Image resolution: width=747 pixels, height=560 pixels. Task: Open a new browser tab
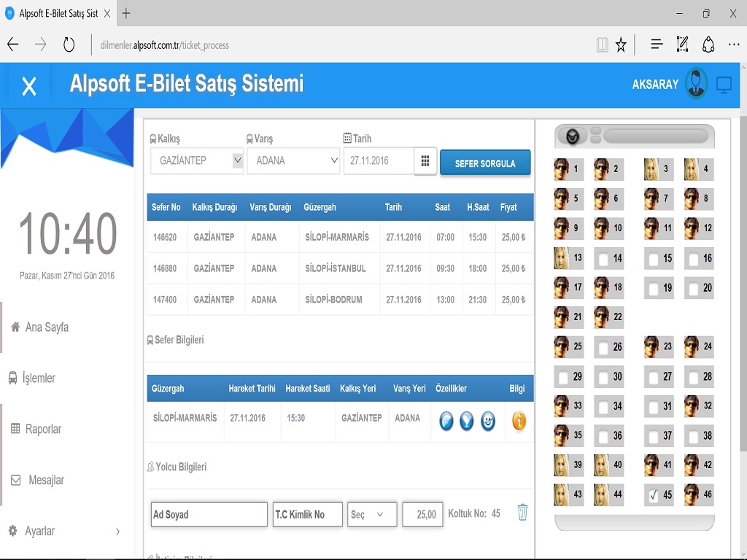[x=125, y=13]
